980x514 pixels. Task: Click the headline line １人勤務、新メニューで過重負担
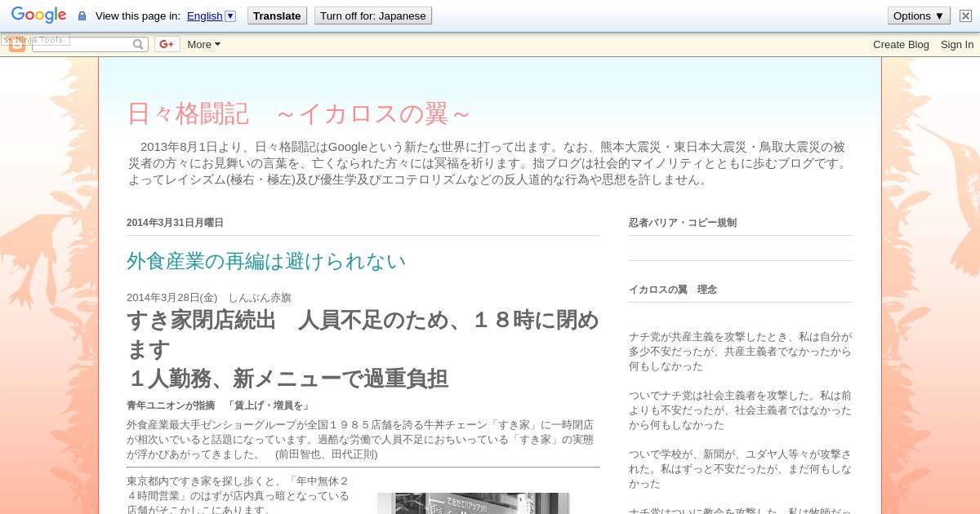tap(287, 379)
